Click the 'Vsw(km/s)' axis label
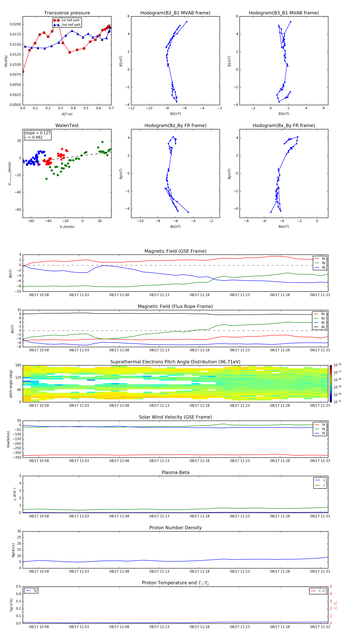351x644 pixels. pyautogui.click(x=8, y=439)
